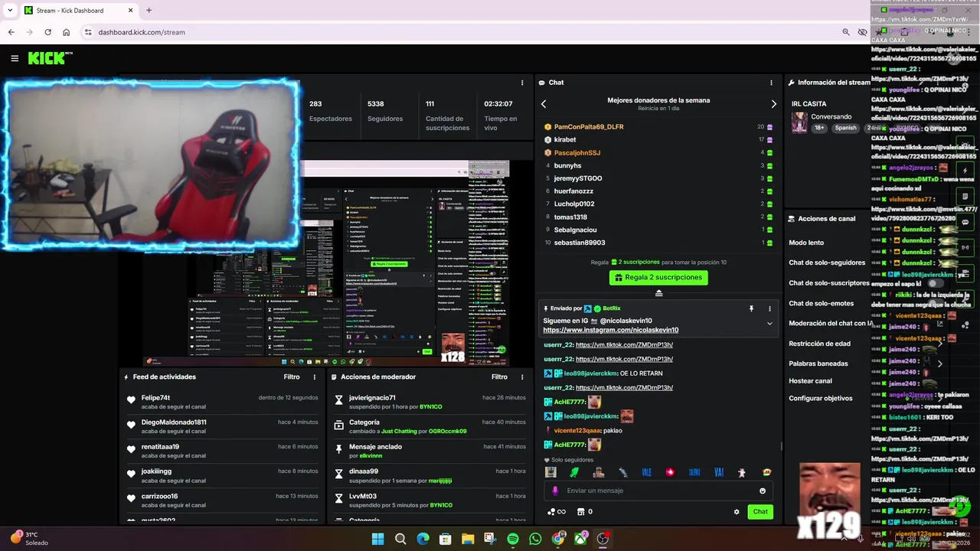Viewport: 980px width, 551px height.
Task: Click the crossed-out eye icon in address bar
Action: coord(862,32)
